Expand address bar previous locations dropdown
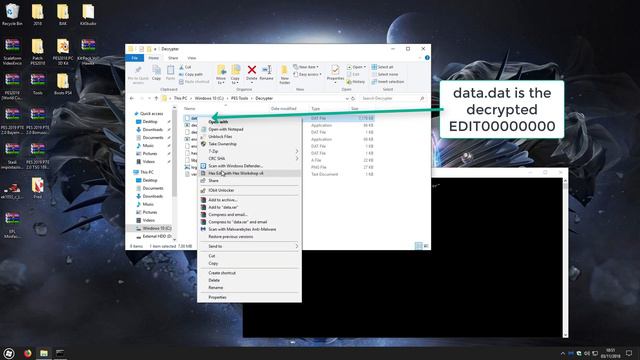This screenshot has height=360, width=640. point(347,98)
